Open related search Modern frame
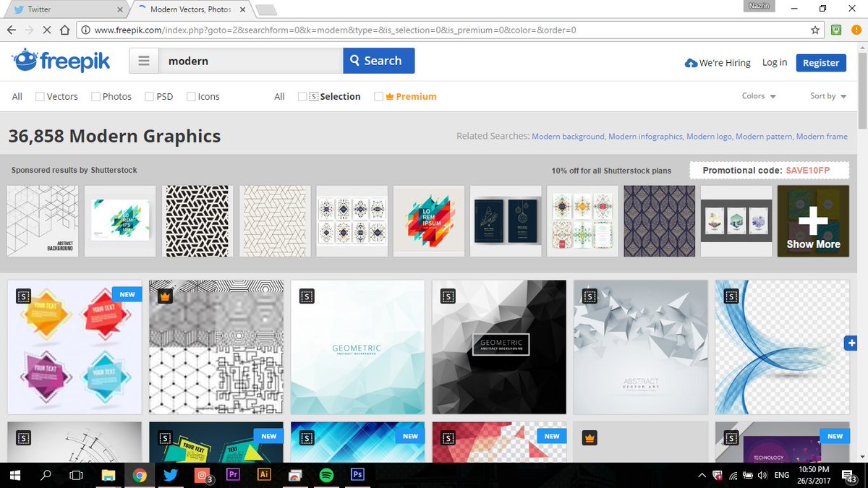 822,136
